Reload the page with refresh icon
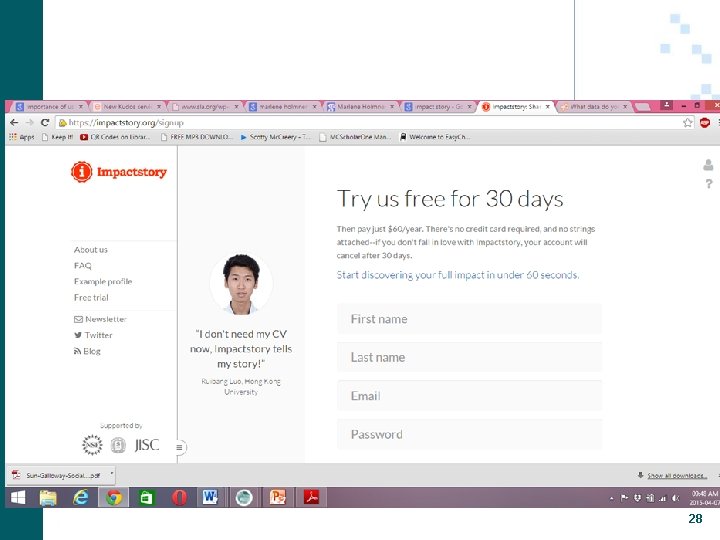The image size is (720, 540). (45, 123)
